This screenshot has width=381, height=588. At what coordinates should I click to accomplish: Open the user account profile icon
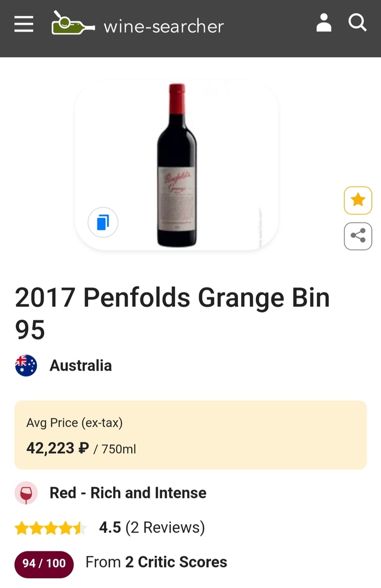coord(324,23)
